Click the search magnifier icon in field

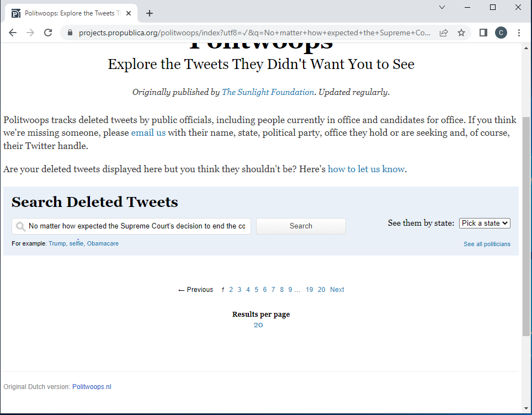[x=20, y=226]
